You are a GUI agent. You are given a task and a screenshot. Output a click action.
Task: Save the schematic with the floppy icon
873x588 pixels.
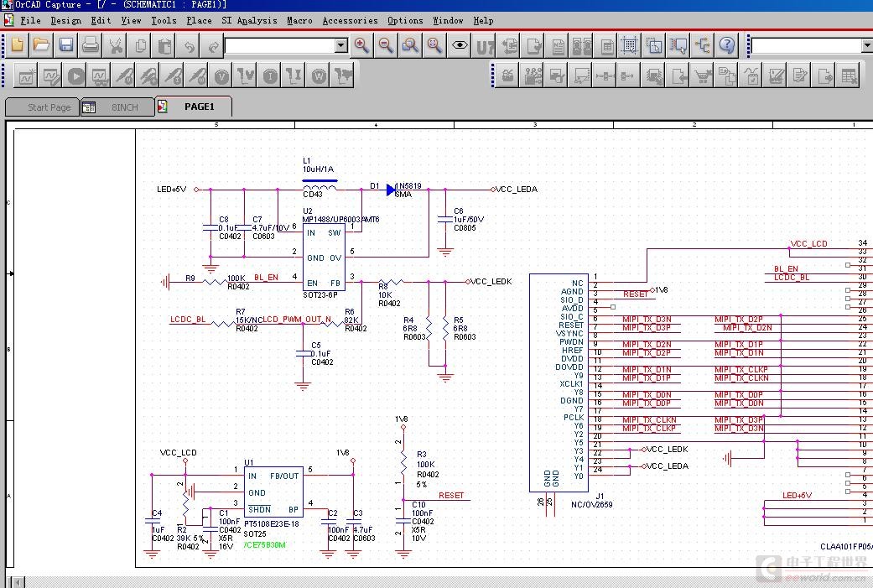66,45
